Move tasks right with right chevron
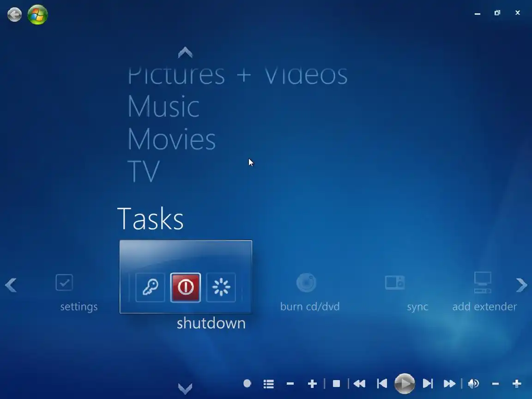This screenshot has height=399, width=532. pyautogui.click(x=521, y=285)
